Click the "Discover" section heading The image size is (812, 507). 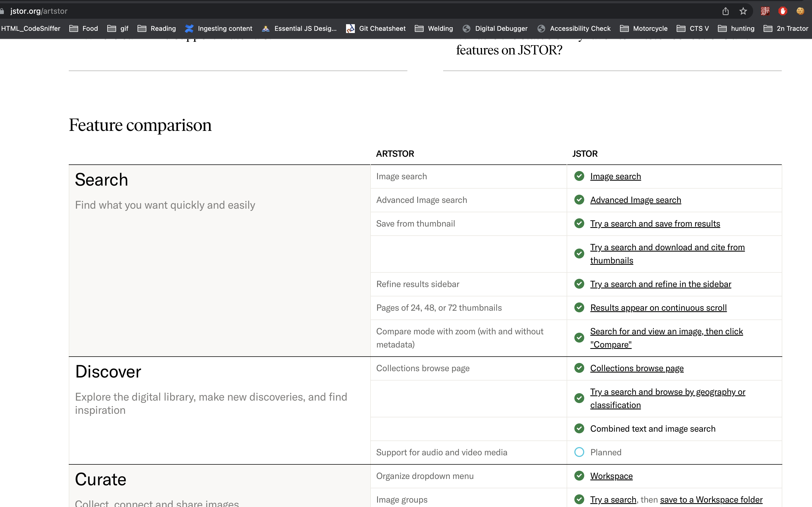(108, 372)
